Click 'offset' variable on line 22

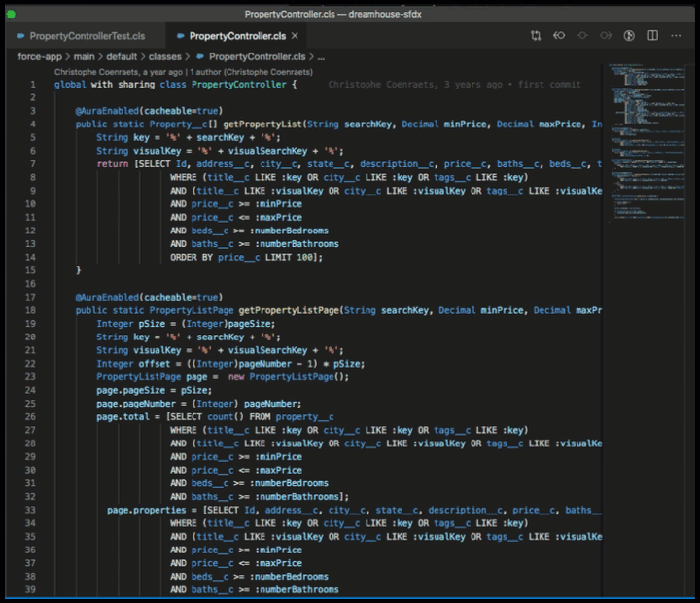(x=154, y=364)
